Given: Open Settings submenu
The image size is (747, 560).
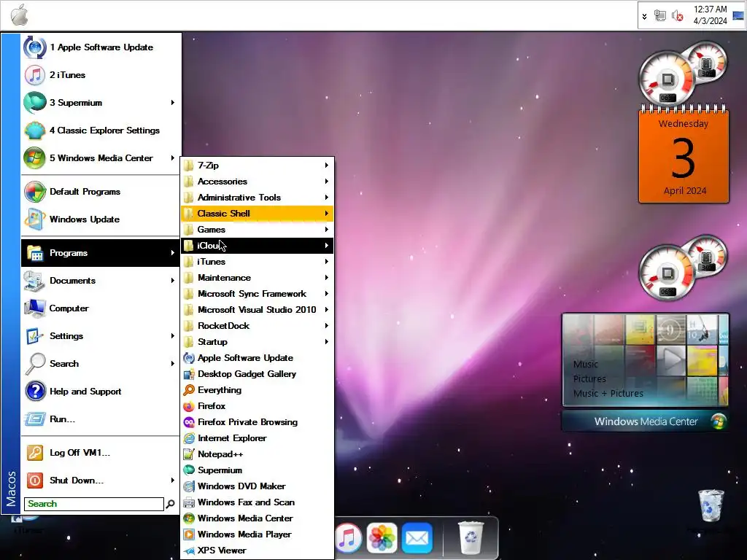Looking at the screenshot, I should (101, 335).
